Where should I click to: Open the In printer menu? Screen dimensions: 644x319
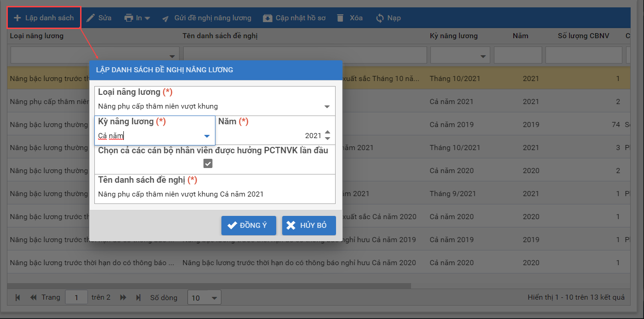pyautogui.click(x=137, y=18)
